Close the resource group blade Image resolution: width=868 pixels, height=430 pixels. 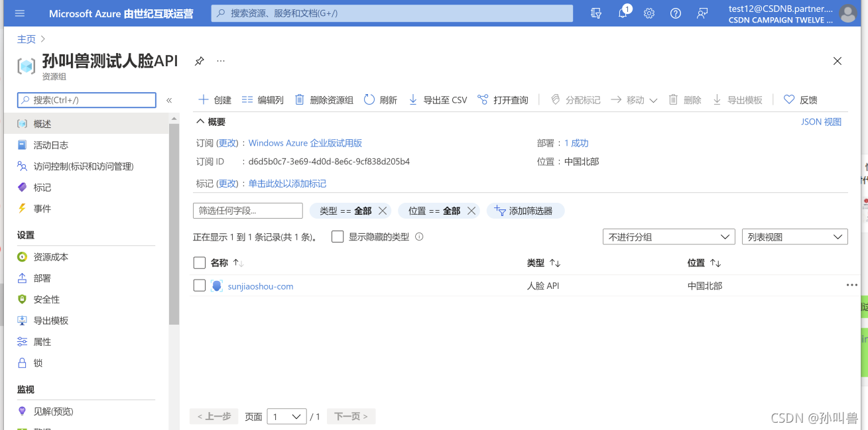(837, 61)
